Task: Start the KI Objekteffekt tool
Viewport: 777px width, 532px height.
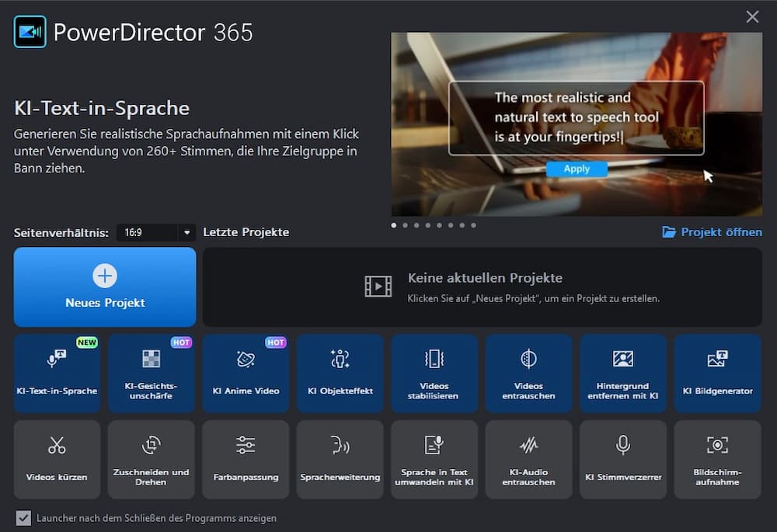Action: click(340, 373)
